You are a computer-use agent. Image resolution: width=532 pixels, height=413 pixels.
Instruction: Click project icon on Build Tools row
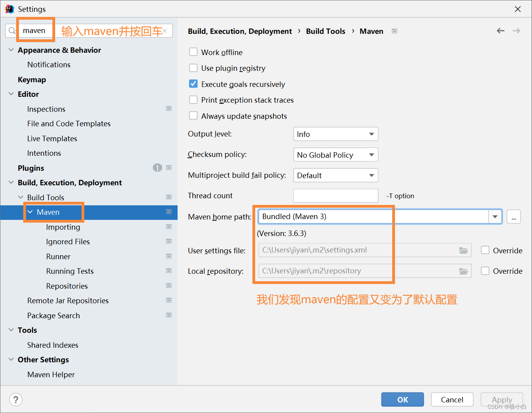(169, 197)
